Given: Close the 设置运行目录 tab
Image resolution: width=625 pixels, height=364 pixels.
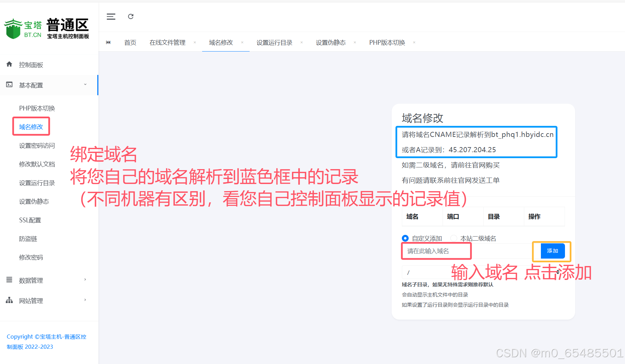Looking at the screenshot, I should [x=301, y=42].
